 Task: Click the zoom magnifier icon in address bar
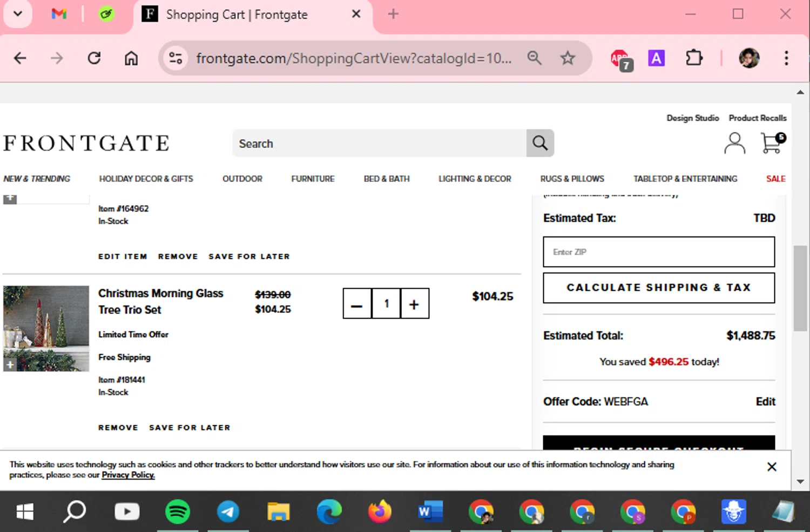(x=534, y=58)
